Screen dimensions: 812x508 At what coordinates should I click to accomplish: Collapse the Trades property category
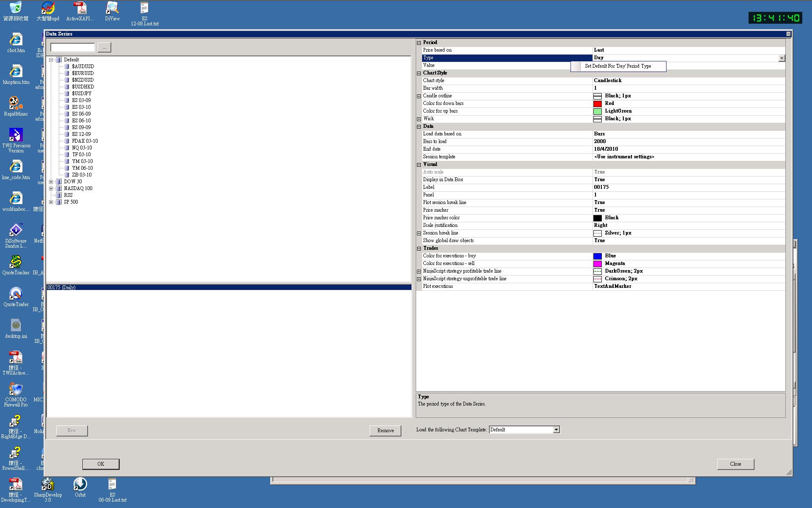pyautogui.click(x=419, y=248)
